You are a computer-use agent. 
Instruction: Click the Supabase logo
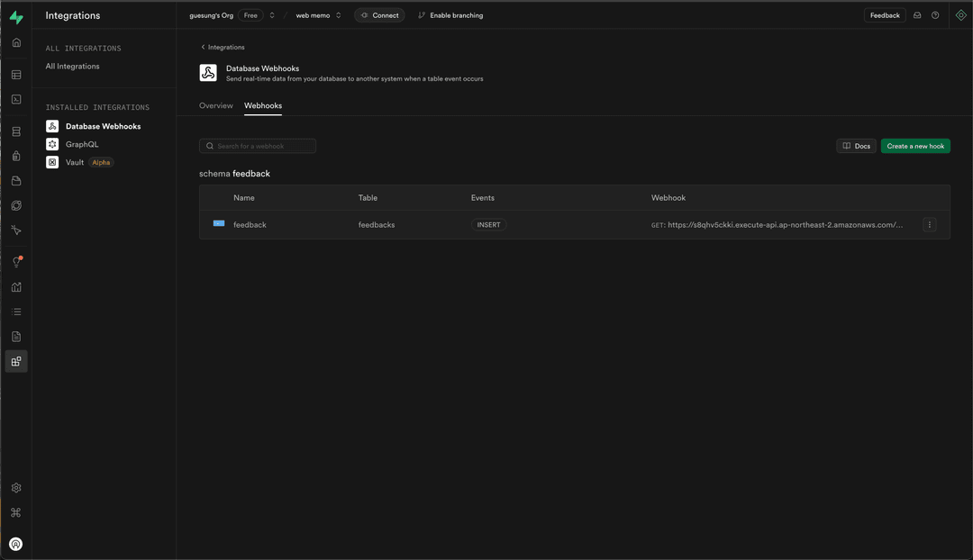[x=16, y=17]
